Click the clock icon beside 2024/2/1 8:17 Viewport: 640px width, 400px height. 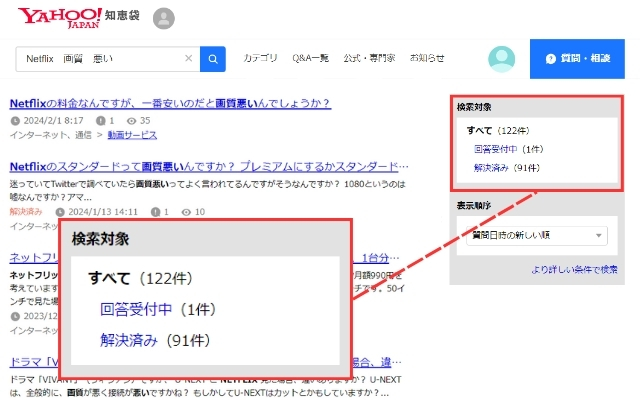pos(15,121)
